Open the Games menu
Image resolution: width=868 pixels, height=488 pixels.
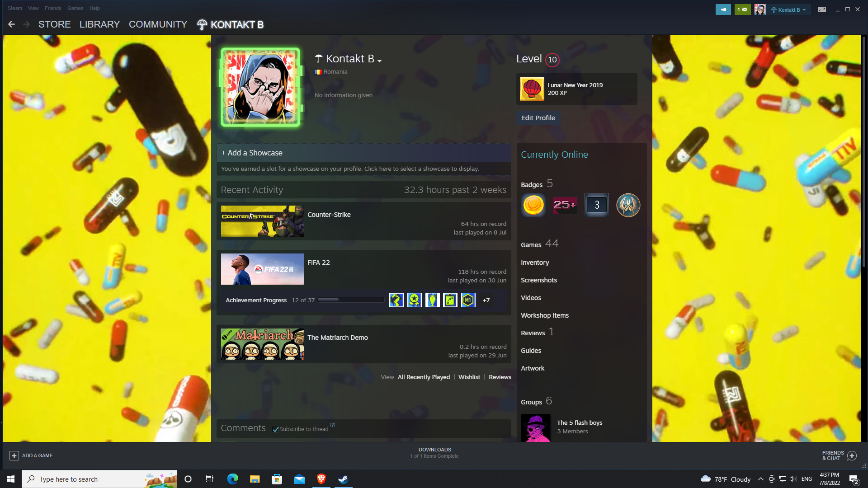[x=75, y=8]
